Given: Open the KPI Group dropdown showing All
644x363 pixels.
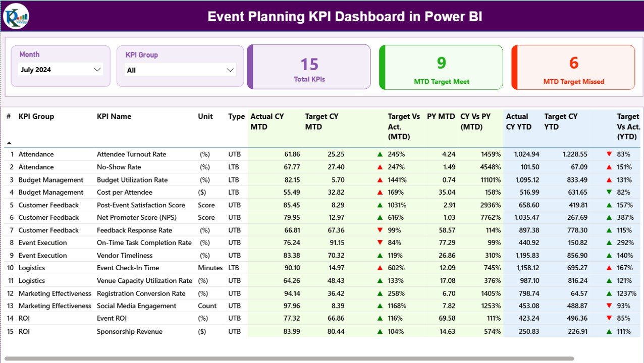Looking at the screenshot, I should [181, 70].
